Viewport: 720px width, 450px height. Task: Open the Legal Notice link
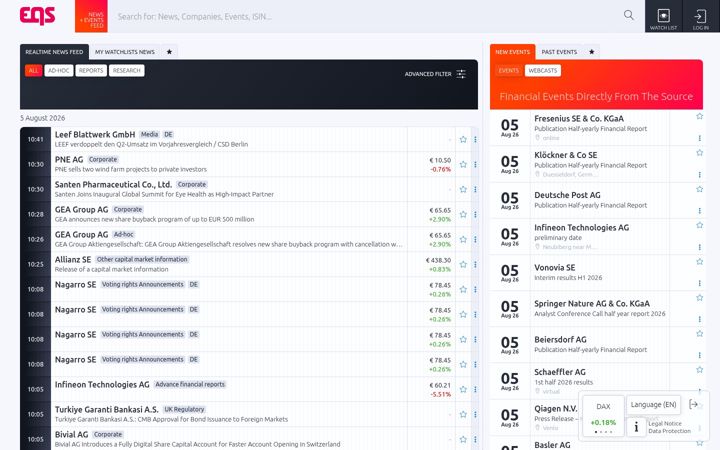tap(665, 423)
